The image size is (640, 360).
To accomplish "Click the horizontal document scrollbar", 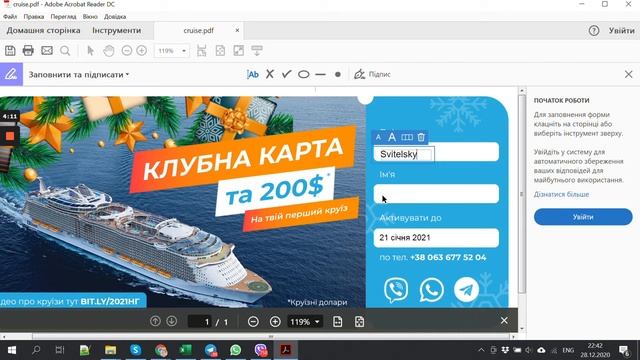I will pos(271,337).
